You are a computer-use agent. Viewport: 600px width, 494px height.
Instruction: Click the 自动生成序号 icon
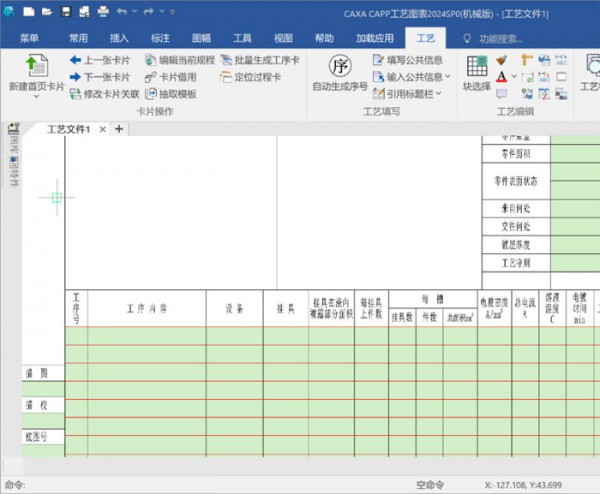click(x=340, y=66)
